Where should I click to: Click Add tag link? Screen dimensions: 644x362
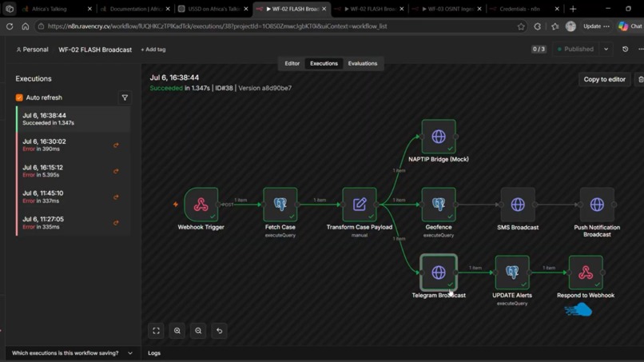[153, 50]
